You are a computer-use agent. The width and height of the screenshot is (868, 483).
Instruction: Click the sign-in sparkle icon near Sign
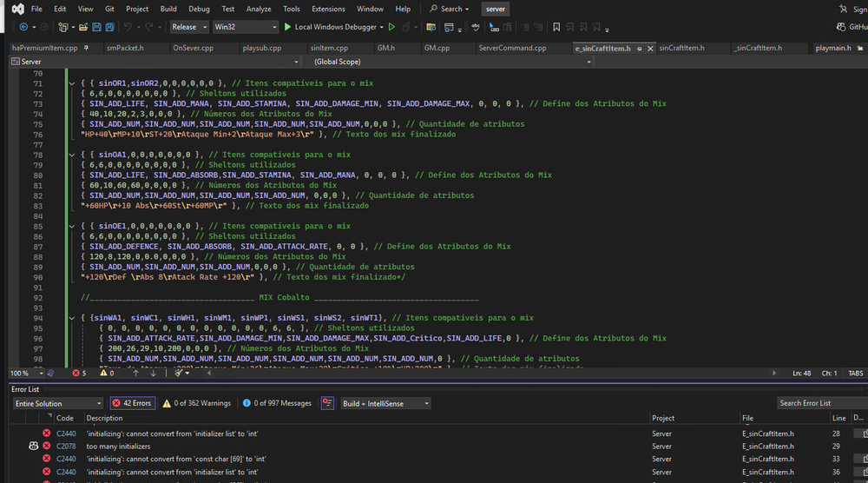click(843, 9)
